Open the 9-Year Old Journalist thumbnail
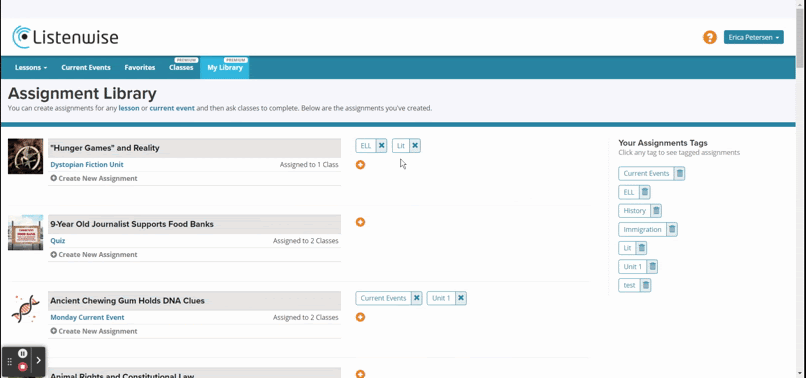Image resolution: width=806 pixels, height=378 pixels. 26,232
